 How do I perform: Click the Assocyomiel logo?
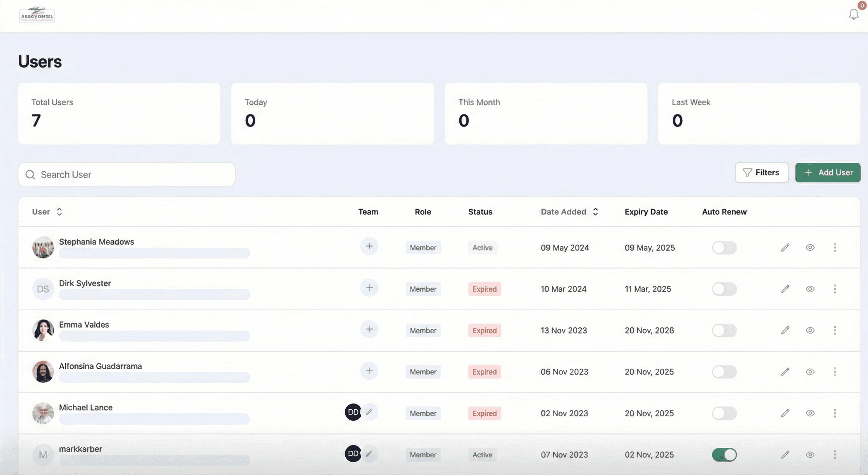tap(37, 15)
